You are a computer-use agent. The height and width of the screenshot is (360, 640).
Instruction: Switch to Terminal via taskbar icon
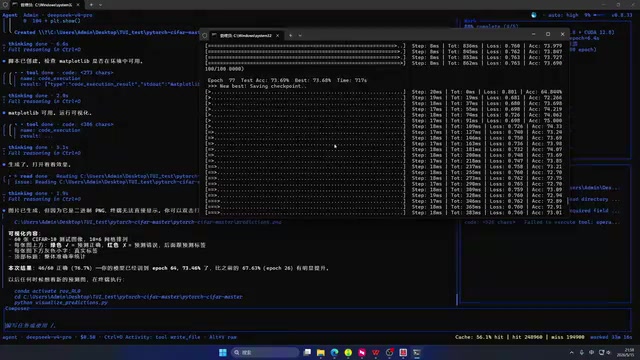point(417,352)
